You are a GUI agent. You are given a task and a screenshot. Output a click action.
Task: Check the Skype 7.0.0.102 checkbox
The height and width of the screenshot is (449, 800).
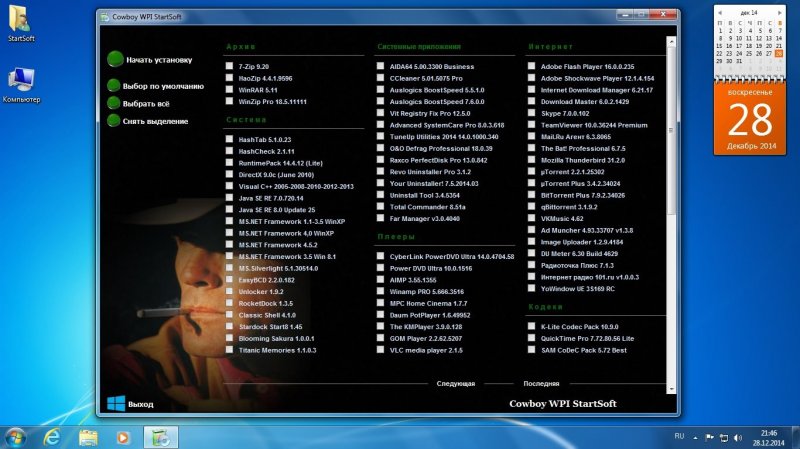[x=531, y=113]
